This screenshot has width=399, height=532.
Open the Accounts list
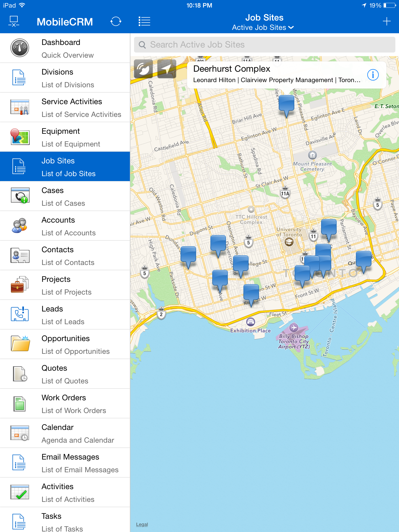[65, 226]
